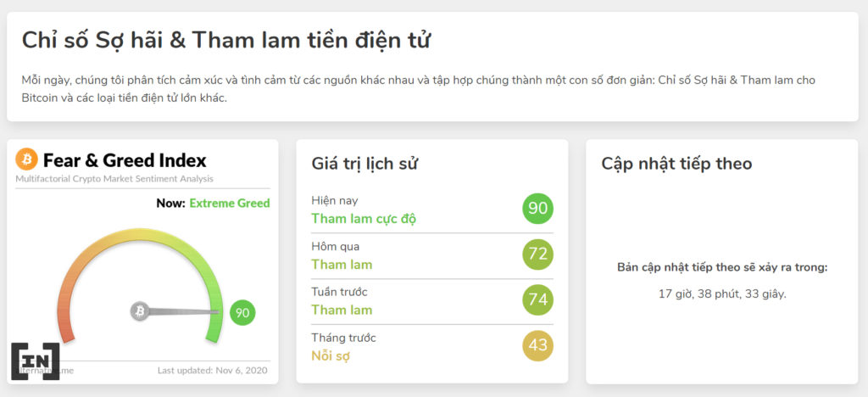Click the Hôm qua Tham lam row

click(432, 256)
